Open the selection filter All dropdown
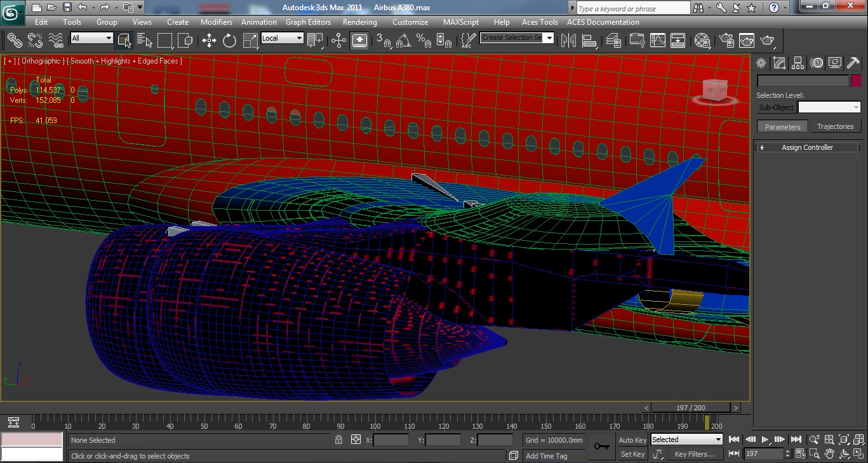This screenshot has width=868, height=463. 91,38
